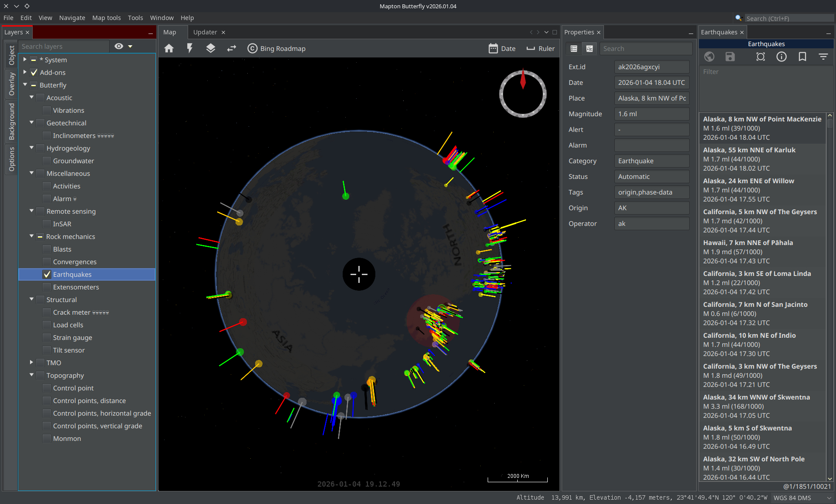Expand the TMO tree node

click(x=31, y=363)
